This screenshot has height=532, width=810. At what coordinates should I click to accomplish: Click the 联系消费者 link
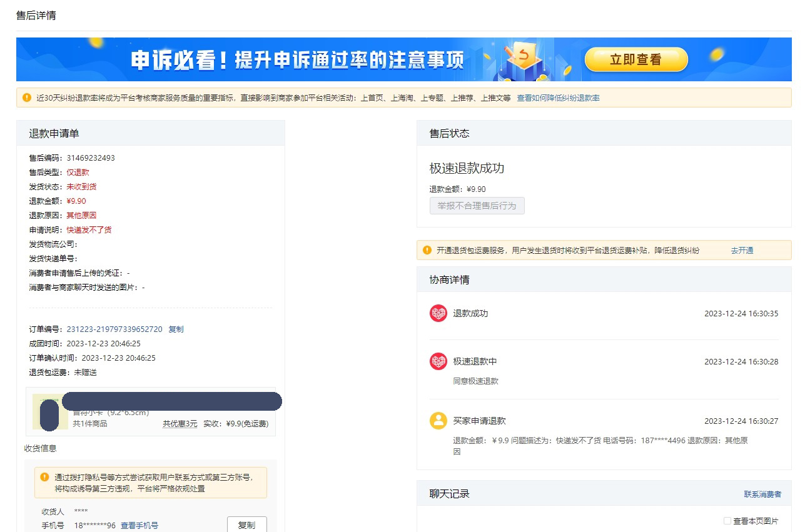(x=764, y=493)
